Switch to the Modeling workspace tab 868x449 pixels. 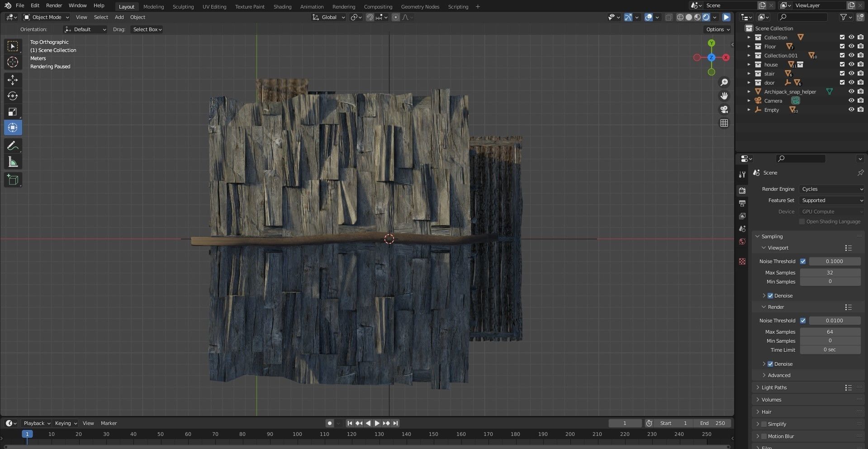pos(153,7)
